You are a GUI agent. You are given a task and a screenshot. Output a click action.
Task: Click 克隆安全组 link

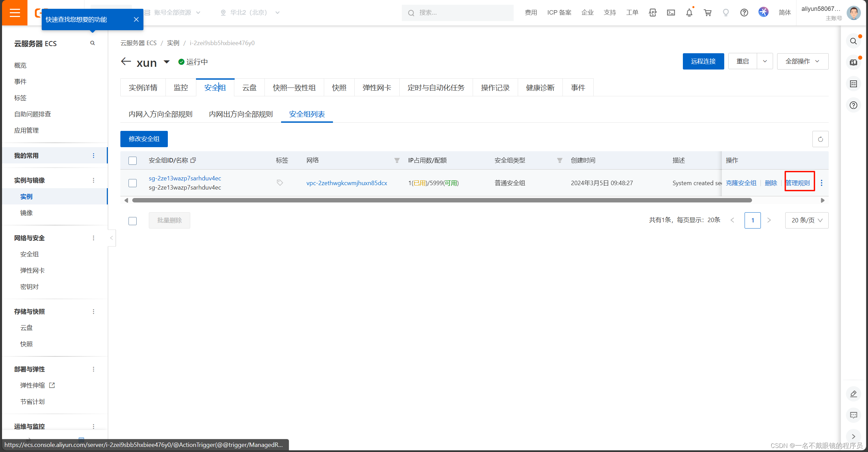coord(741,183)
